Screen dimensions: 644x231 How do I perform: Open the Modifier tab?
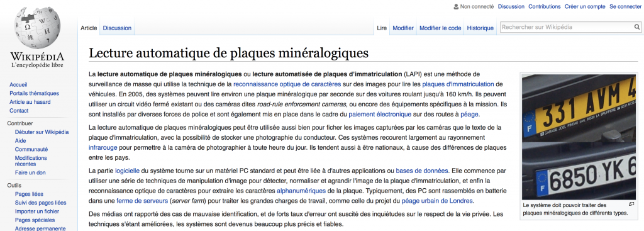(x=403, y=28)
